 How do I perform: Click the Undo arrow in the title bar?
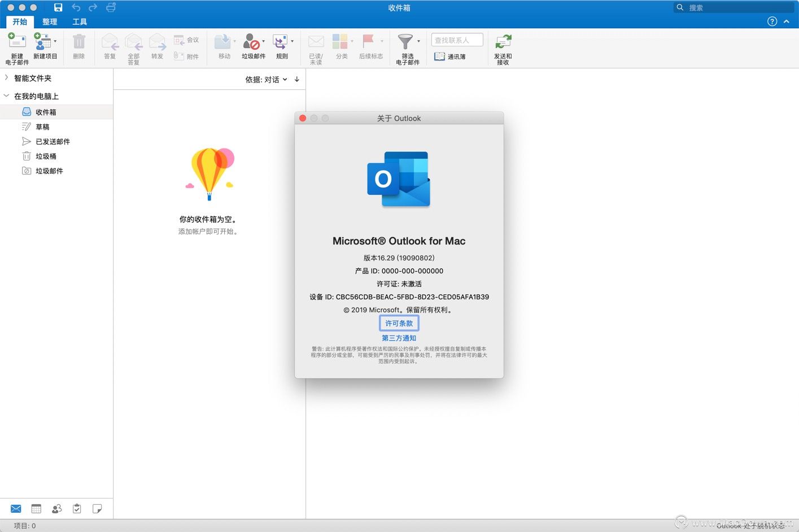click(x=76, y=7)
